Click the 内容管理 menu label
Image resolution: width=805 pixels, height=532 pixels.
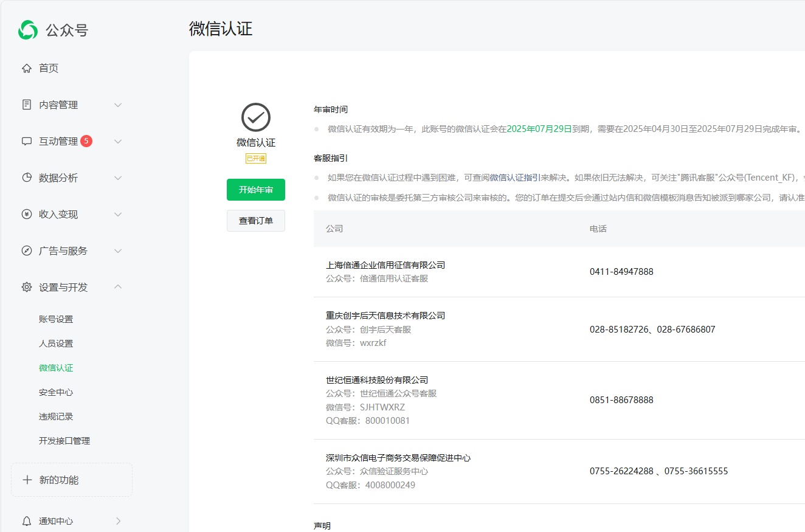pos(58,105)
